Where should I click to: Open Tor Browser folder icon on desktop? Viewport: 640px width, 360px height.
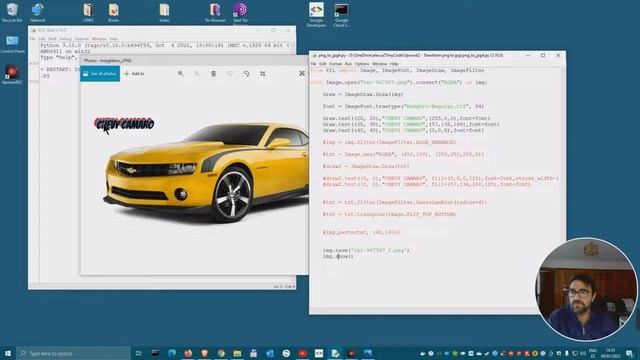point(215,12)
